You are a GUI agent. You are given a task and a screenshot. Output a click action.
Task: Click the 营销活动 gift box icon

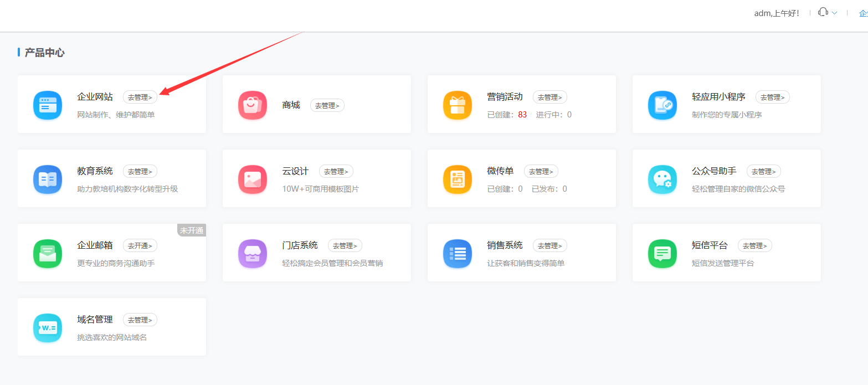[x=458, y=105]
